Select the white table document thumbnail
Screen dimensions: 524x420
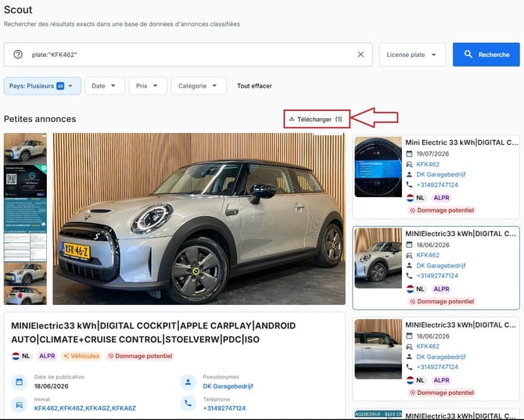(25, 246)
